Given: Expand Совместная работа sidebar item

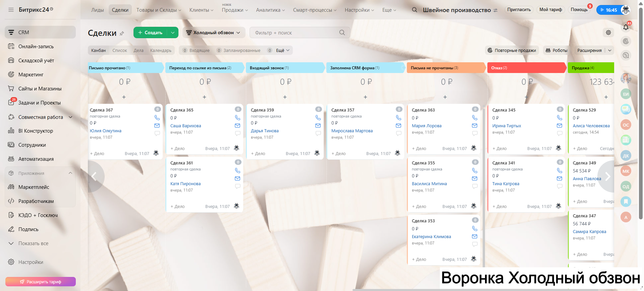Looking at the screenshot, I should (70, 117).
